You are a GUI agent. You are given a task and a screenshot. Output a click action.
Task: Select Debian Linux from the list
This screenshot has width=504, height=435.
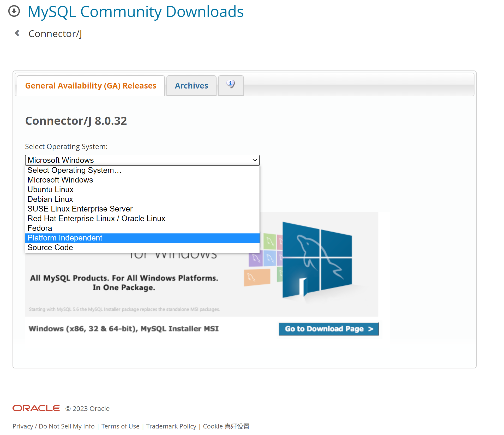(142, 199)
